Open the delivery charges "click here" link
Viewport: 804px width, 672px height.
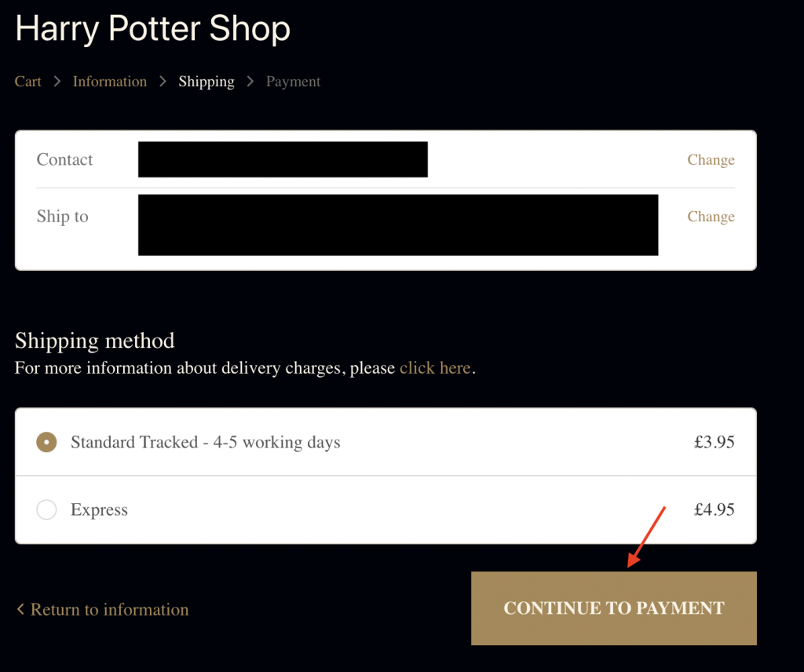click(x=435, y=368)
